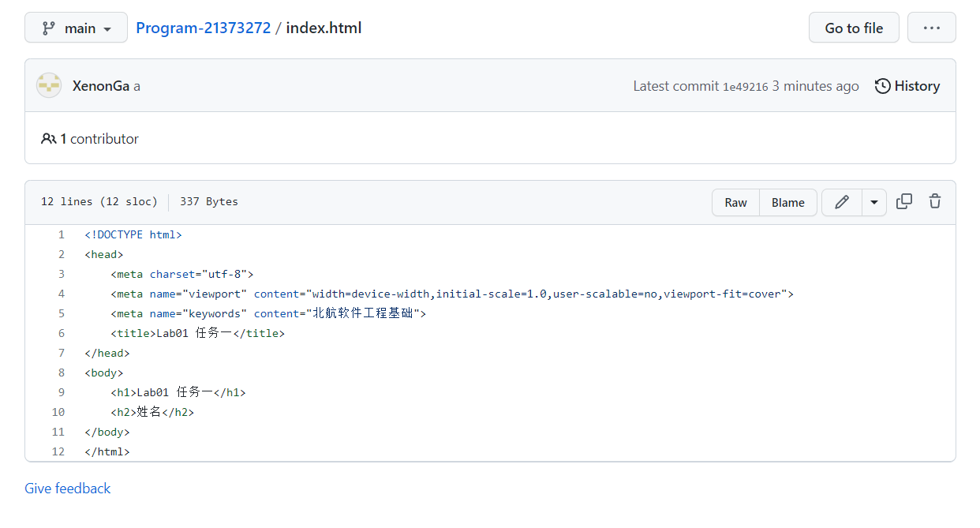Click the "12 lines (12 sloc)" text
Viewport: 980px width, 528px height.
99,201
